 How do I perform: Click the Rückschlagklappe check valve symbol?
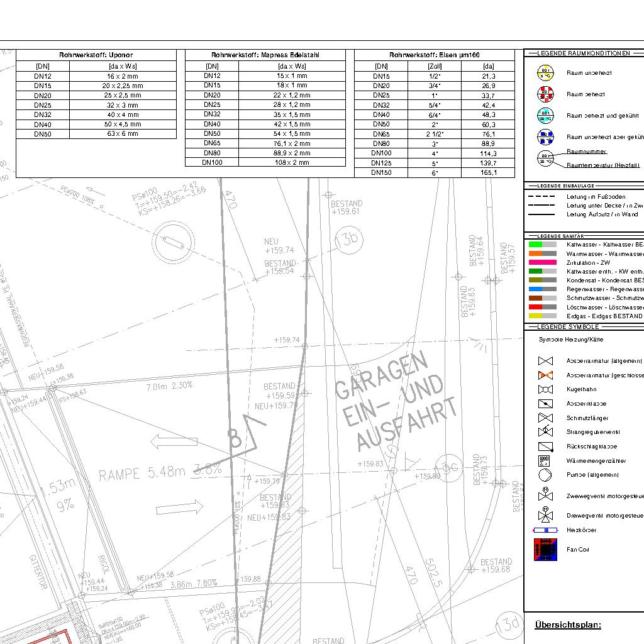click(545, 447)
